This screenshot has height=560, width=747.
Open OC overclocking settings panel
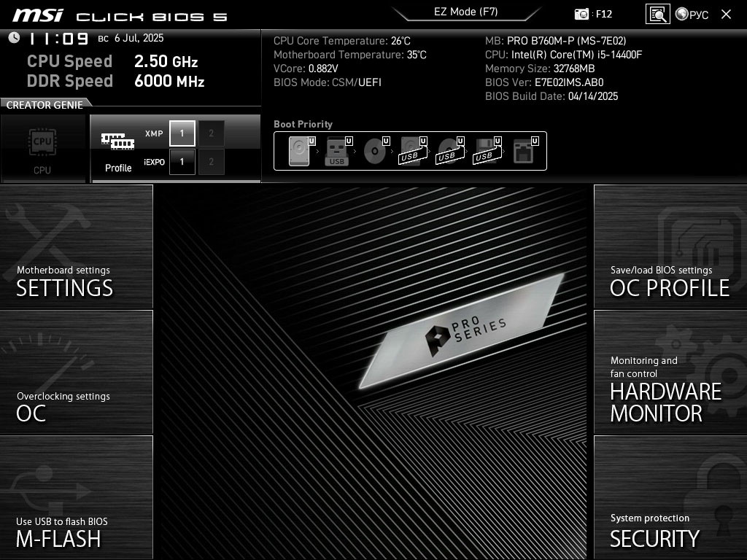76,373
